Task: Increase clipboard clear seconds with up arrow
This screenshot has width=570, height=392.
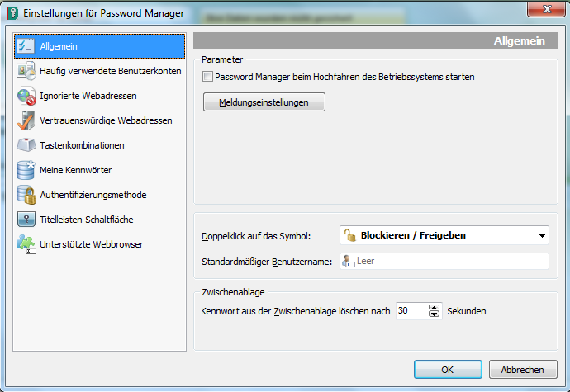Action: 435,307
